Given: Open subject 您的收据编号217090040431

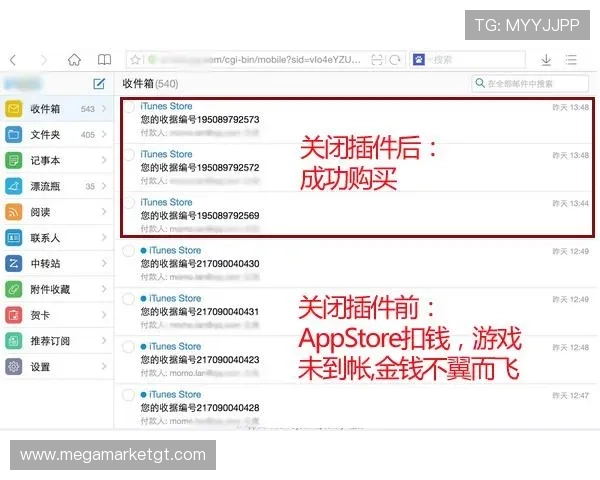Looking at the screenshot, I should (200, 312).
